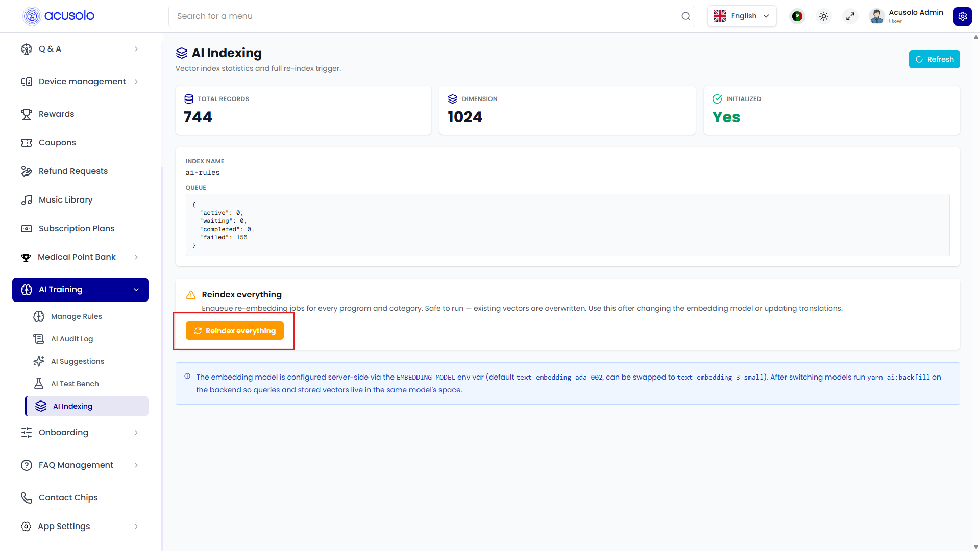980x551 pixels.
Task: Click the Device management icon
Action: point(27,82)
